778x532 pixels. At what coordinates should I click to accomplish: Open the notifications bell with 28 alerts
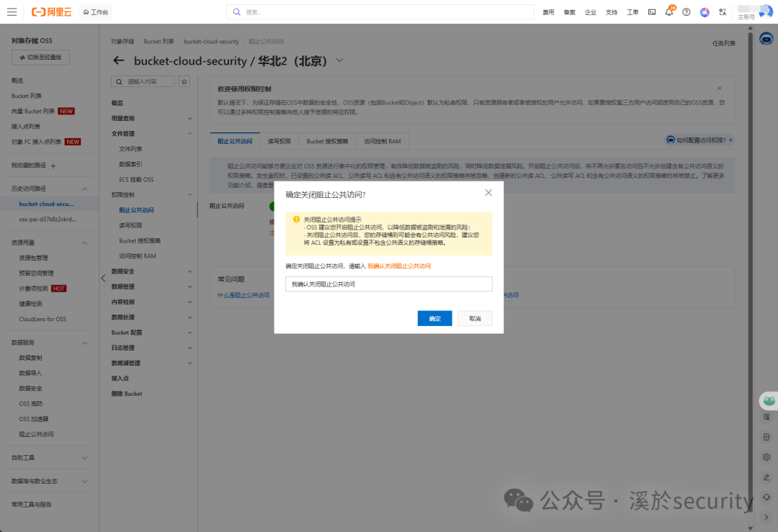pyautogui.click(x=669, y=12)
